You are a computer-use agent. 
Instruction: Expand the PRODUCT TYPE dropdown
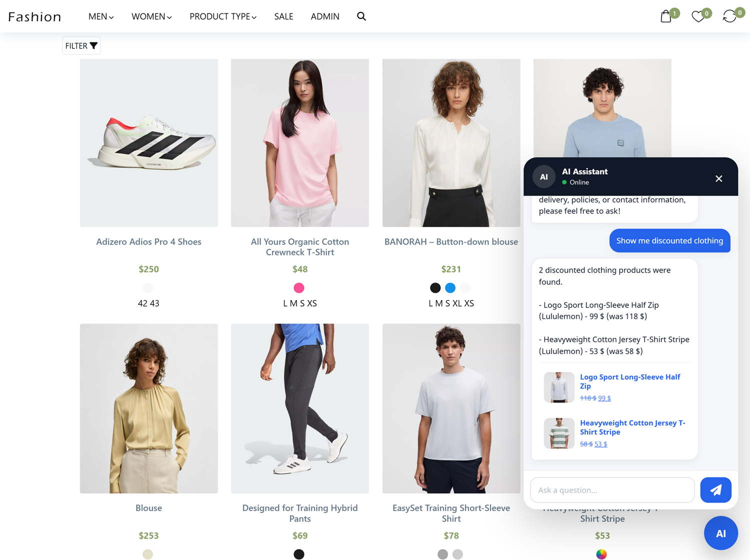tap(223, 16)
